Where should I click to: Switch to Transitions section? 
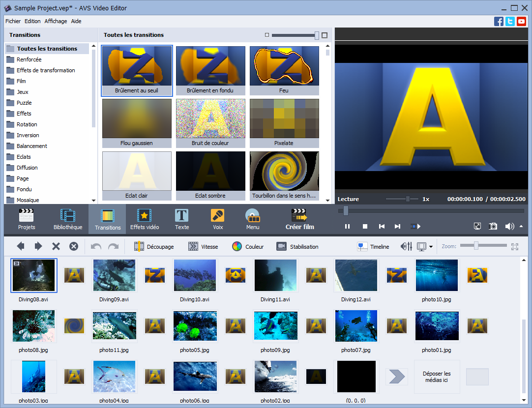tap(108, 219)
